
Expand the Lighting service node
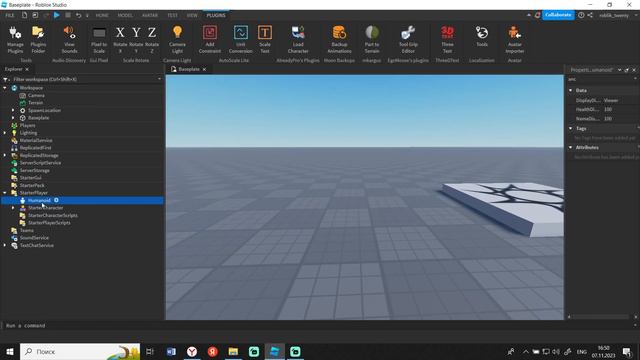(x=5, y=133)
